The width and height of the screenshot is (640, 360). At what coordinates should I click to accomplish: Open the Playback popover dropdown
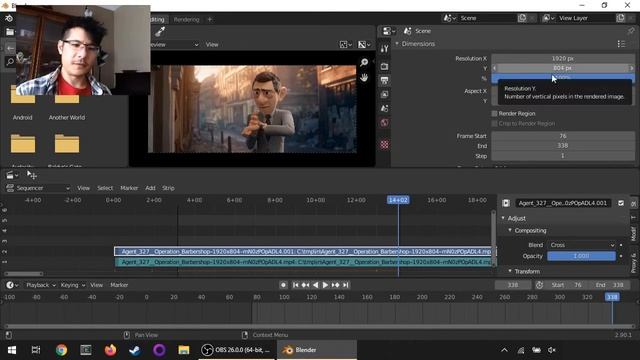pos(41,285)
